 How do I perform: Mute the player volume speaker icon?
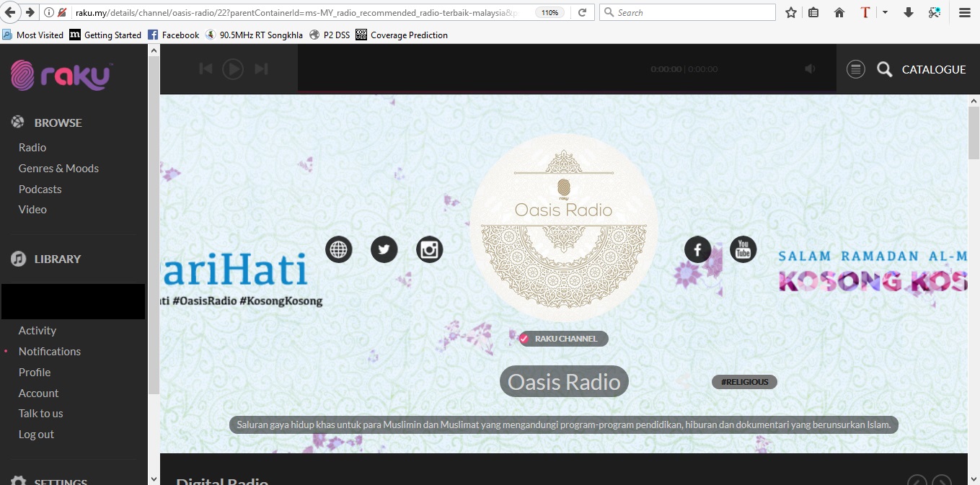[811, 68]
